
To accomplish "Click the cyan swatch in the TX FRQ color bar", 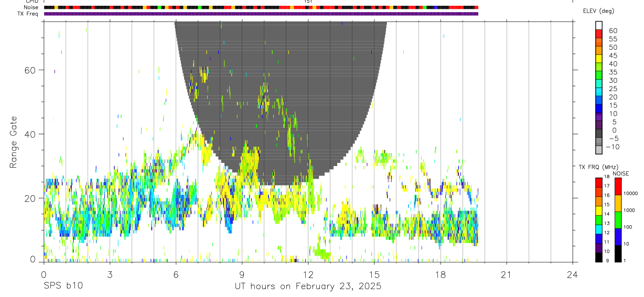I will (x=599, y=229).
